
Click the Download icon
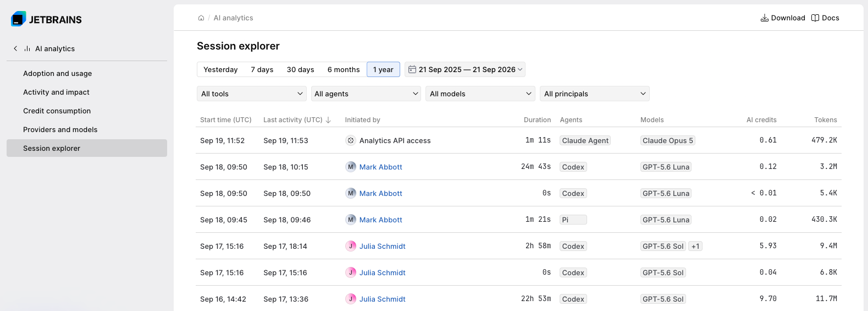pos(764,18)
